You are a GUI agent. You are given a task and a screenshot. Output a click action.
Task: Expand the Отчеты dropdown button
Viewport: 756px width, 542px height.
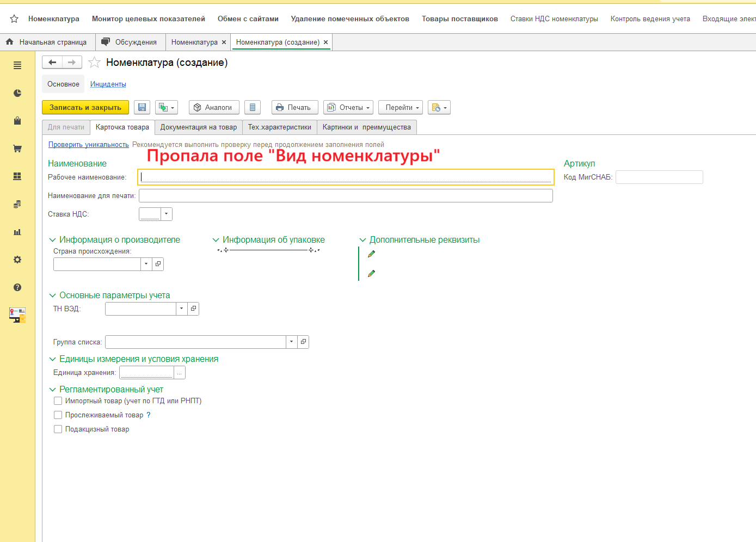pos(348,108)
